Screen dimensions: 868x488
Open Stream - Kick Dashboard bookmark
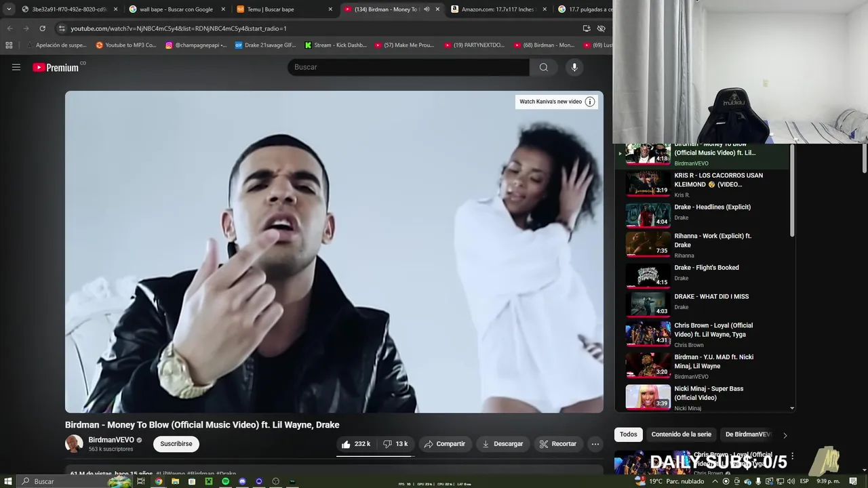[x=336, y=45]
